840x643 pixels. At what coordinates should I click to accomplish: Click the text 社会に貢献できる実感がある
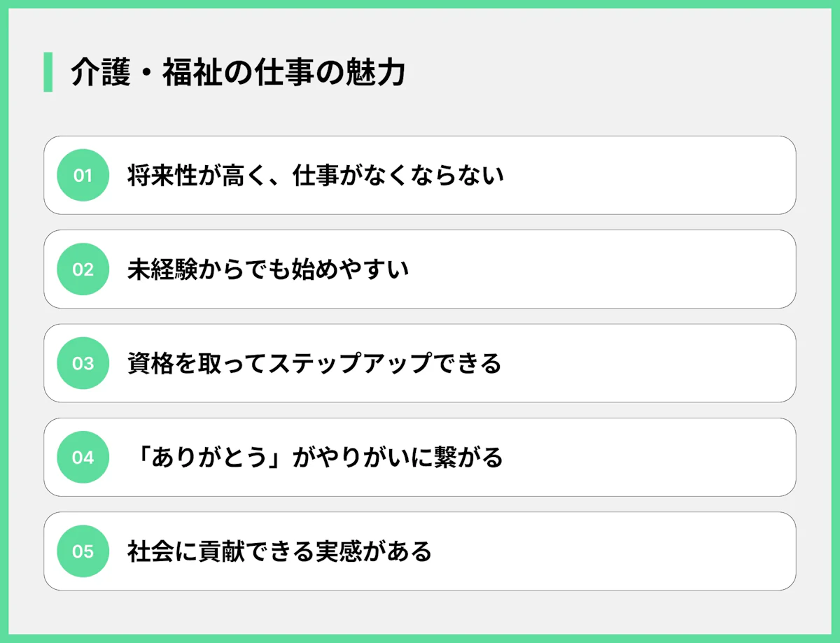(x=279, y=551)
